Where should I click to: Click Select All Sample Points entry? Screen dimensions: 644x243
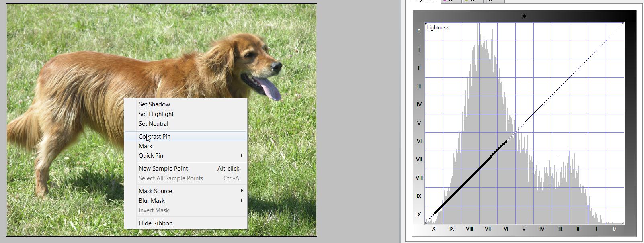186,178
